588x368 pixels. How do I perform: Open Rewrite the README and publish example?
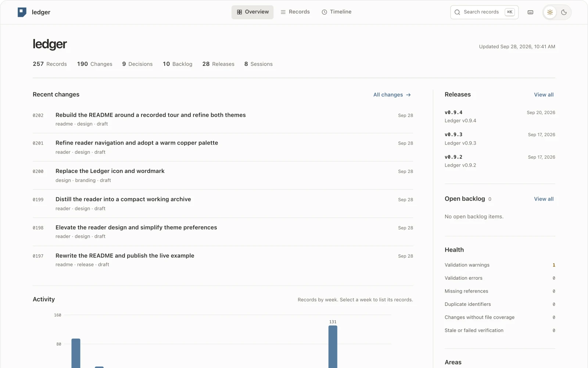(223, 260)
